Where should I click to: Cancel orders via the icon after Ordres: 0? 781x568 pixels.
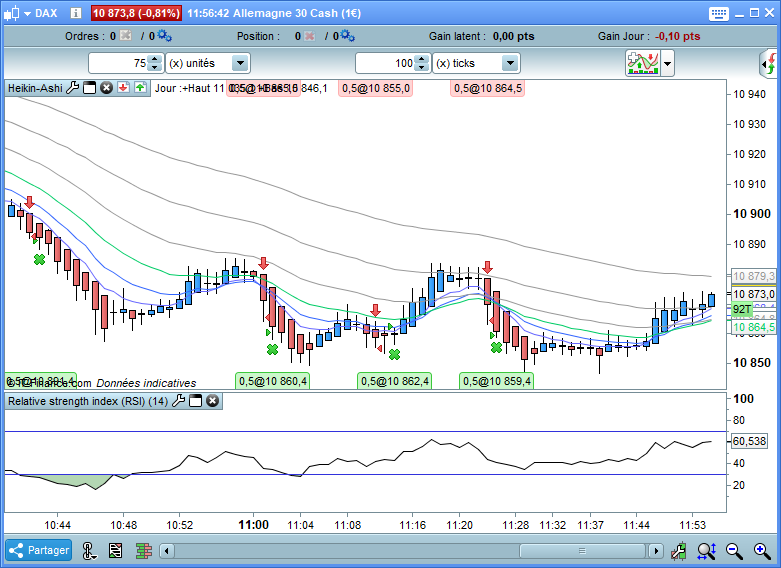tap(126, 36)
